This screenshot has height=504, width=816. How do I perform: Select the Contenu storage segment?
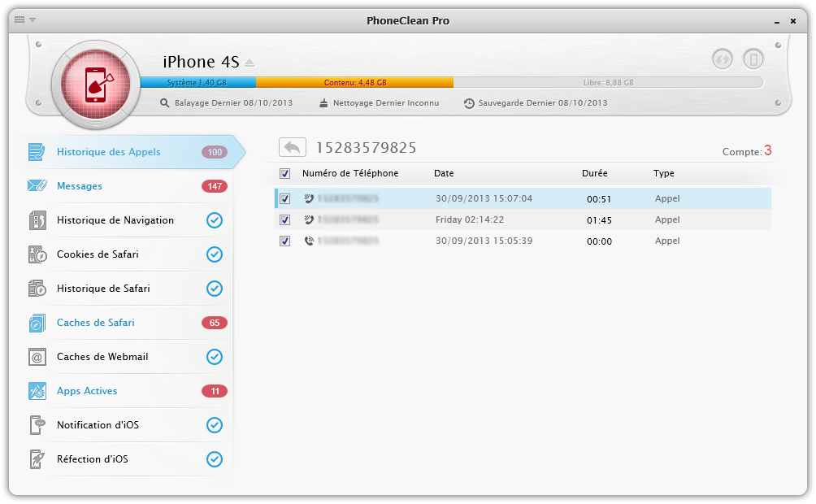(x=354, y=82)
